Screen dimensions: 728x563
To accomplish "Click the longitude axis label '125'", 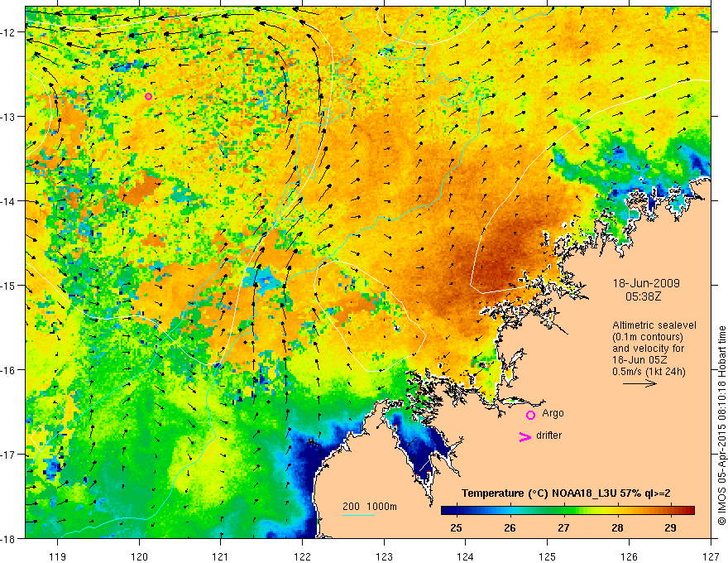I will (x=548, y=556).
